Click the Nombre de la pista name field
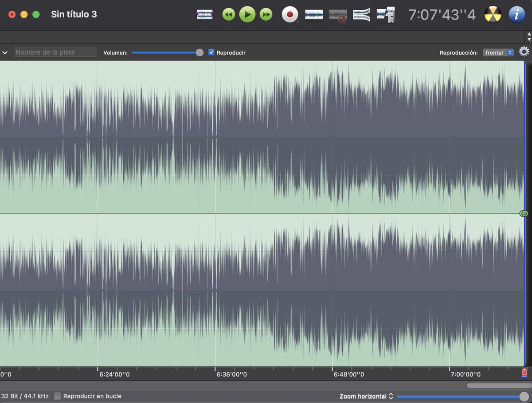532x403 pixels. (55, 52)
